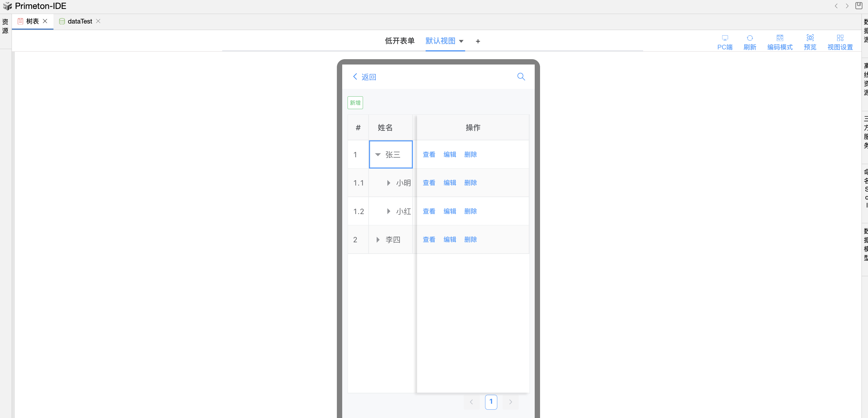Click the search magnifier icon in phone preview
This screenshot has height=418, width=868.
521,77
